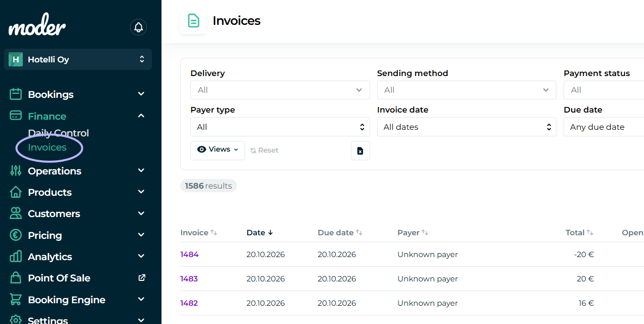Click the Point Of Sale external link icon
The height and width of the screenshot is (324, 644).
[142, 278]
